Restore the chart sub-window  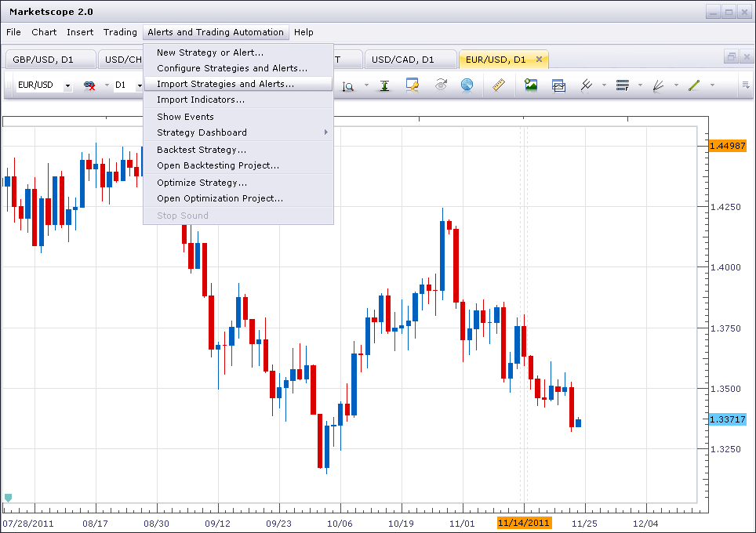pos(731,57)
